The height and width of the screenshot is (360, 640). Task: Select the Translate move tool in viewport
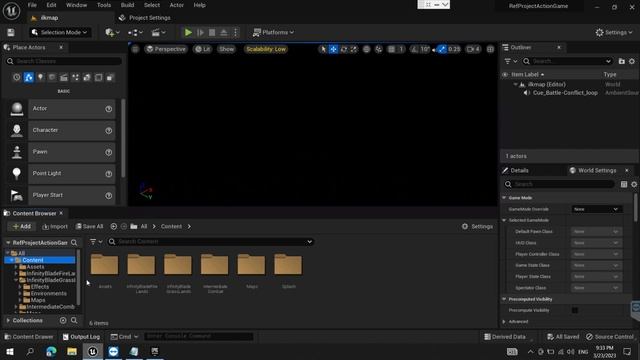[333, 49]
